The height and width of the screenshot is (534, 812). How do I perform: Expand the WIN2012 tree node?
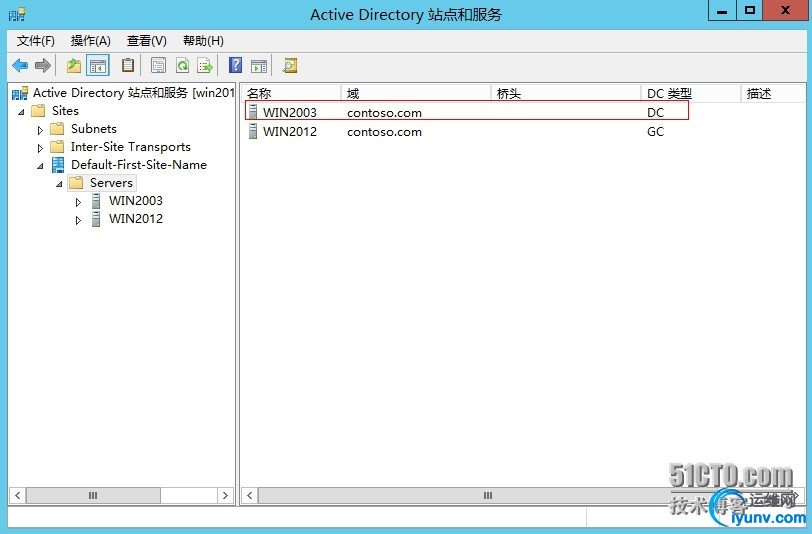(78, 220)
